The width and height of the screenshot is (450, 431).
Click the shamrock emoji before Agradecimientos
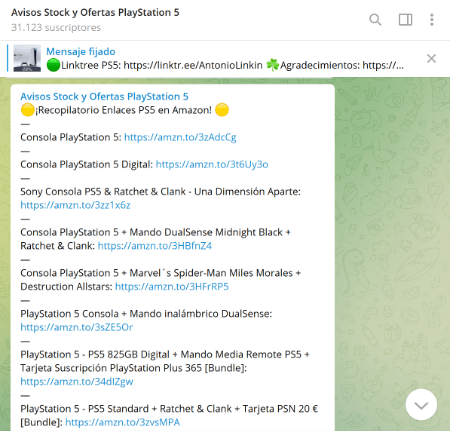272,65
